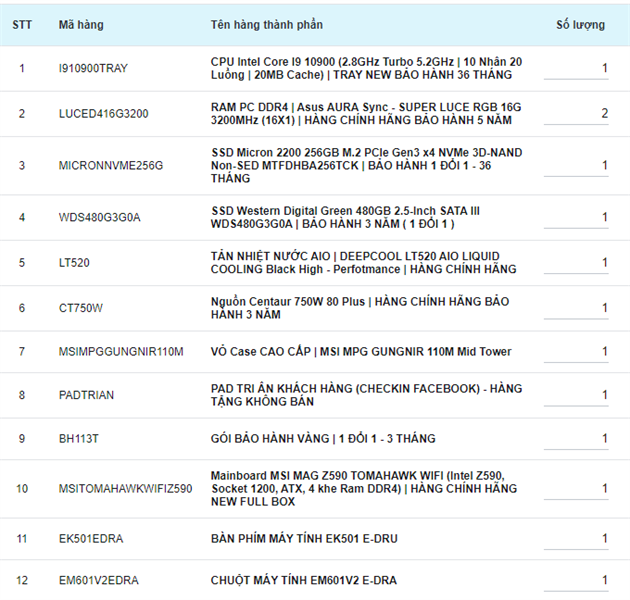Open the Mainboard MSI MAG Z590 TOMAHAWK product name
Screen dimensions: 630x600
click(364, 489)
